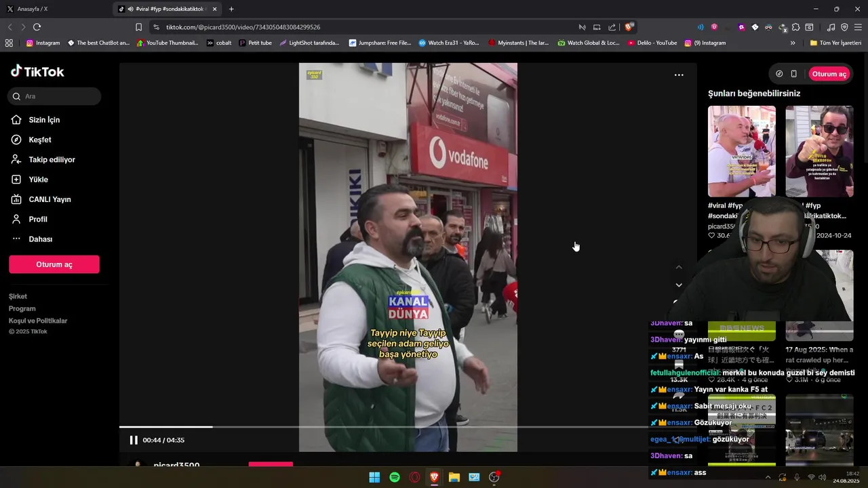
Task: Open media control music note icon
Action: coord(831,27)
